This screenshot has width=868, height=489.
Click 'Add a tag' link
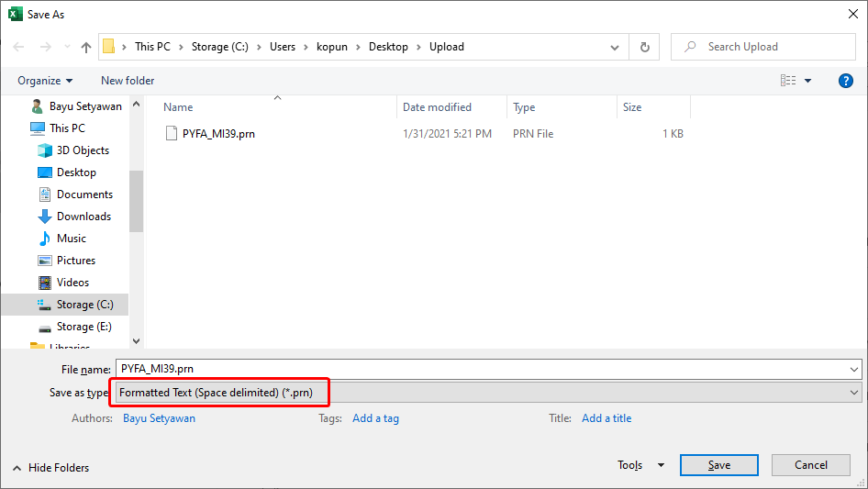point(375,418)
